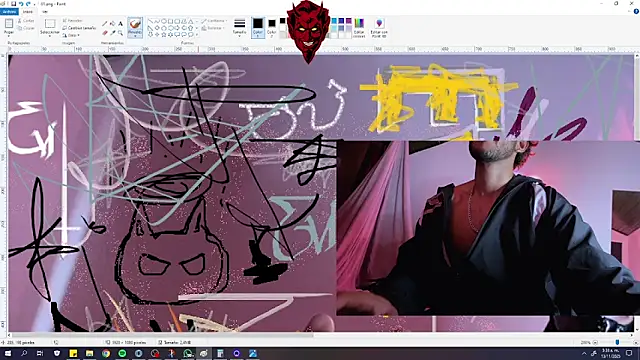The width and height of the screenshot is (640, 360).
Task: Open Spotify from the taskbar
Action: [122, 353]
